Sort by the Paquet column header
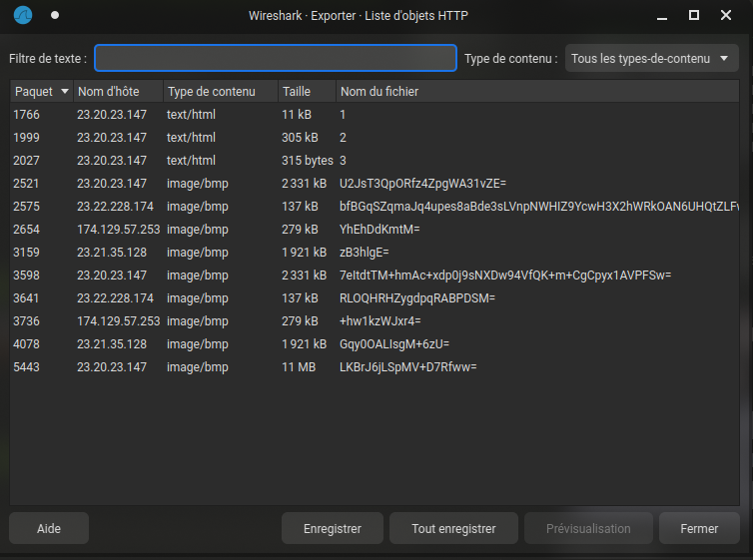Viewport: 753px width, 560px height. pyautogui.click(x=42, y=91)
